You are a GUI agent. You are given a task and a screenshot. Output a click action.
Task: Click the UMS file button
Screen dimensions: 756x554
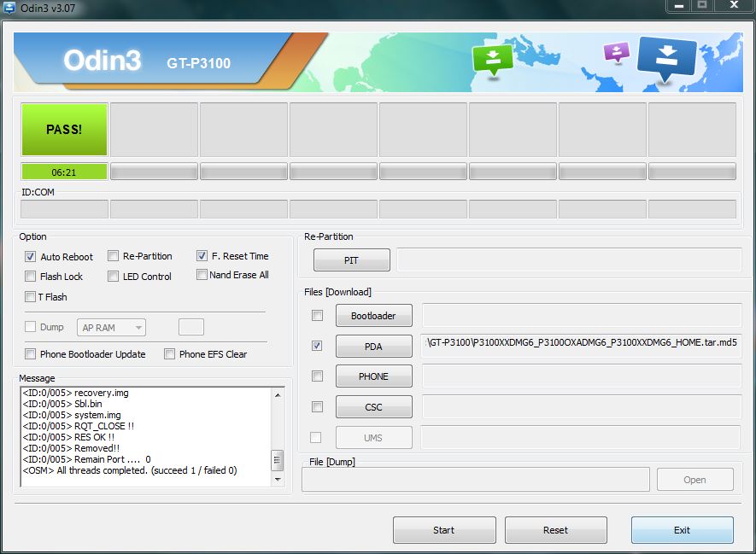[x=373, y=437]
